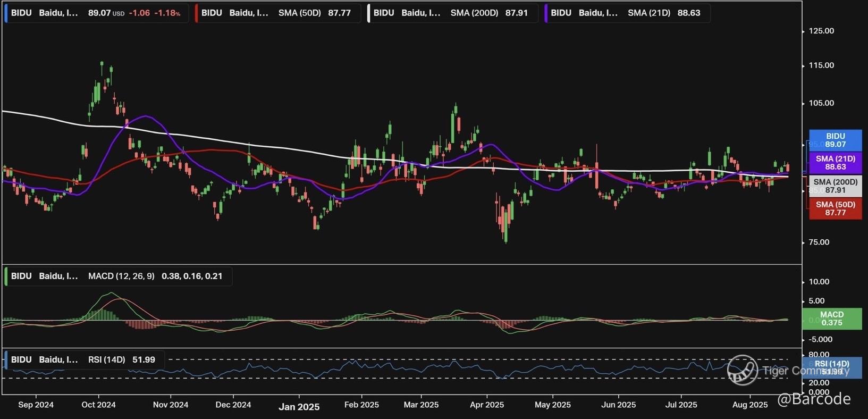Click the green color bar of the MACD legend
This screenshot has height=419, width=868.
click(6, 276)
